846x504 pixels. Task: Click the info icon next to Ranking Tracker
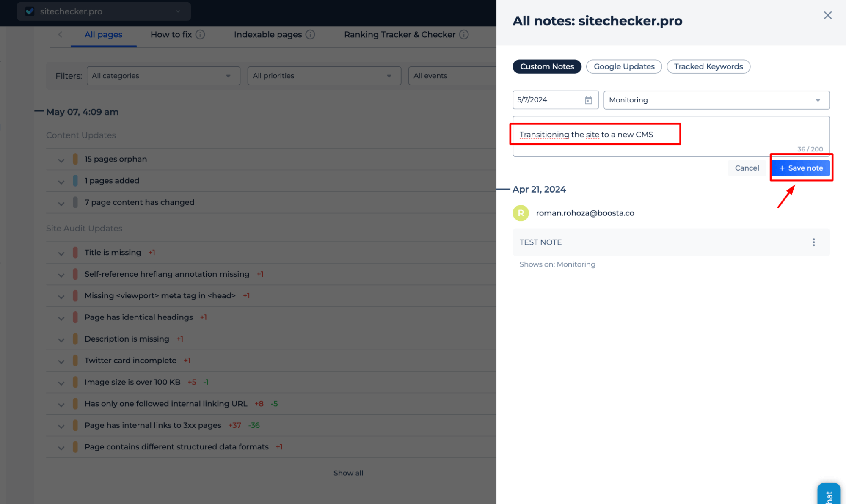(465, 34)
